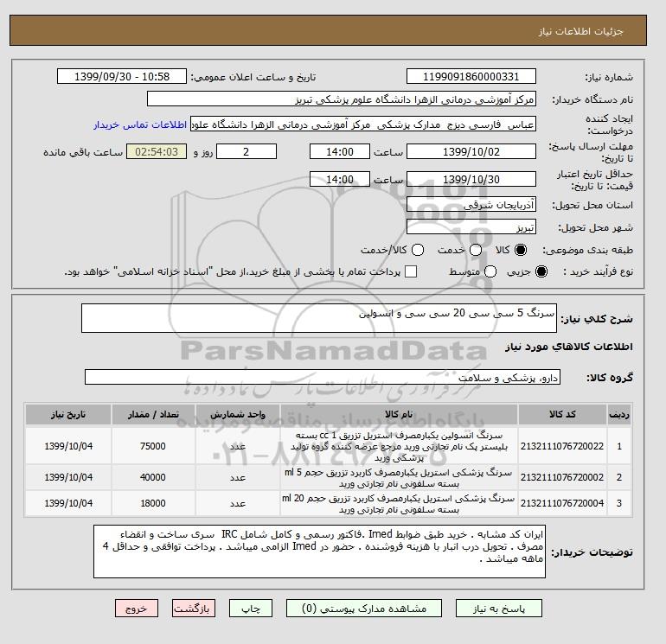Click the نام کالا column header
Viewport: 666px width, 644px height.
[x=399, y=414]
